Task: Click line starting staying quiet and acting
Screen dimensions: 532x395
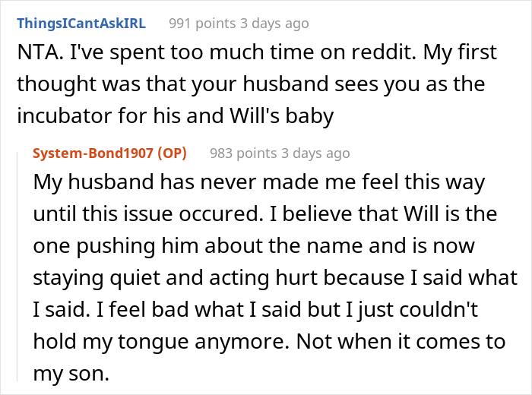Action: (275, 278)
